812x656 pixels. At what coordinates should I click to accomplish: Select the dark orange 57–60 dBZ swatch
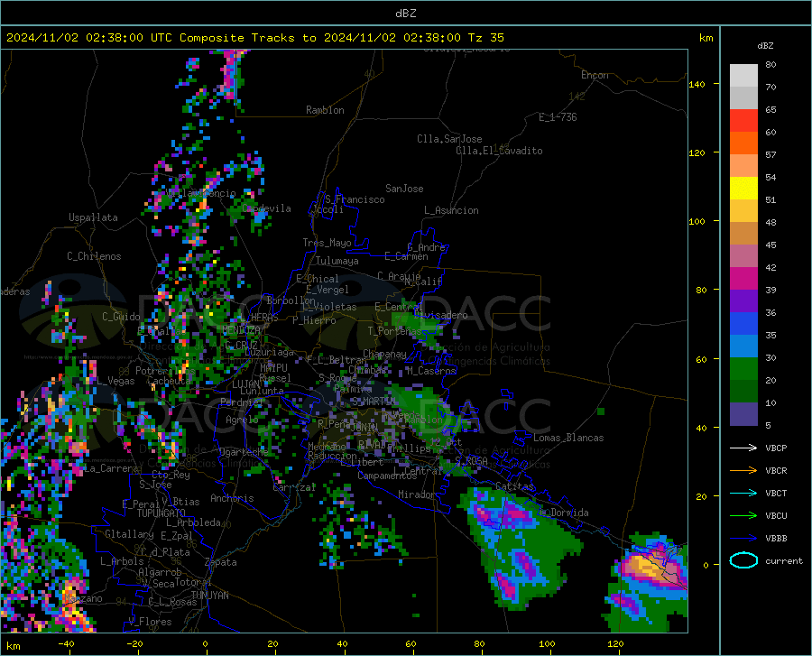[x=743, y=143]
